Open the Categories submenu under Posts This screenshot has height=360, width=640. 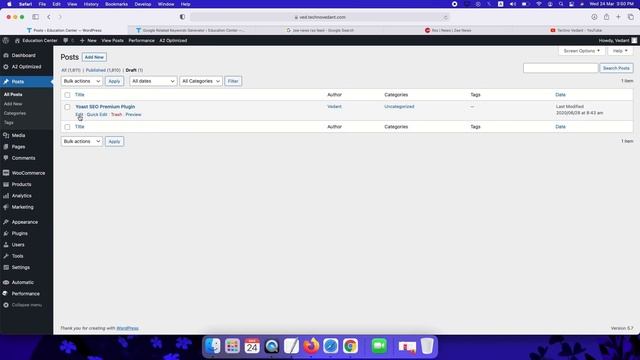pyautogui.click(x=15, y=113)
